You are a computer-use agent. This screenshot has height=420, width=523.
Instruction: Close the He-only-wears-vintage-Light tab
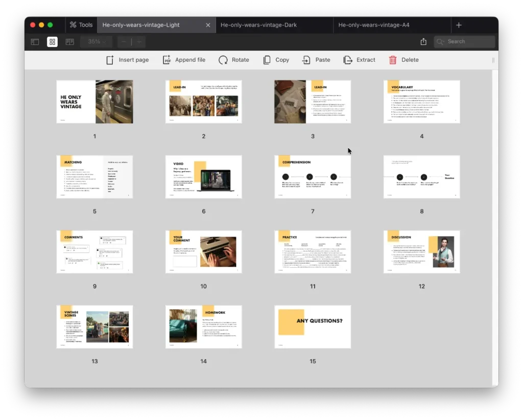click(208, 25)
